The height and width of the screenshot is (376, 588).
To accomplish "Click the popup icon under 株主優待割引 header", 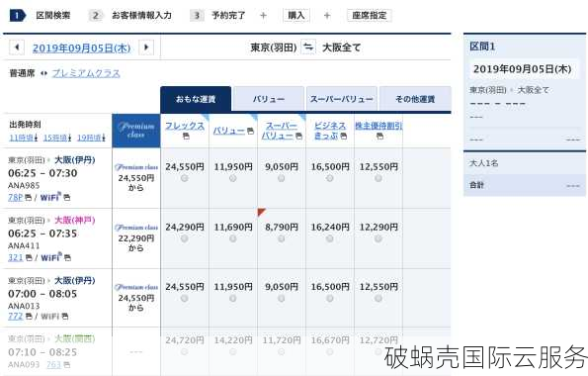I will coord(379,136).
